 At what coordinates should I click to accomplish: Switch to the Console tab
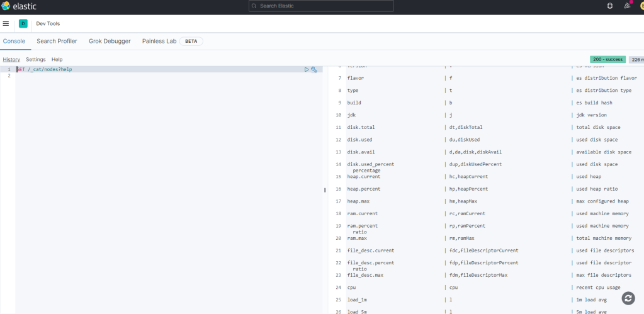click(14, 41)
